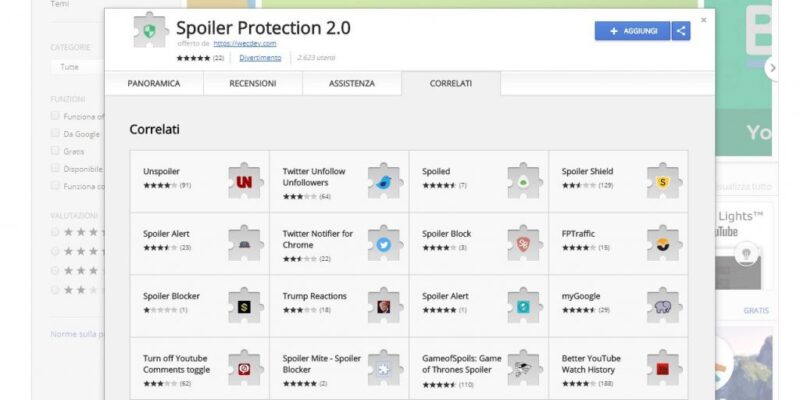
Task: Close the extension details dialog
Action: (704, 20)
